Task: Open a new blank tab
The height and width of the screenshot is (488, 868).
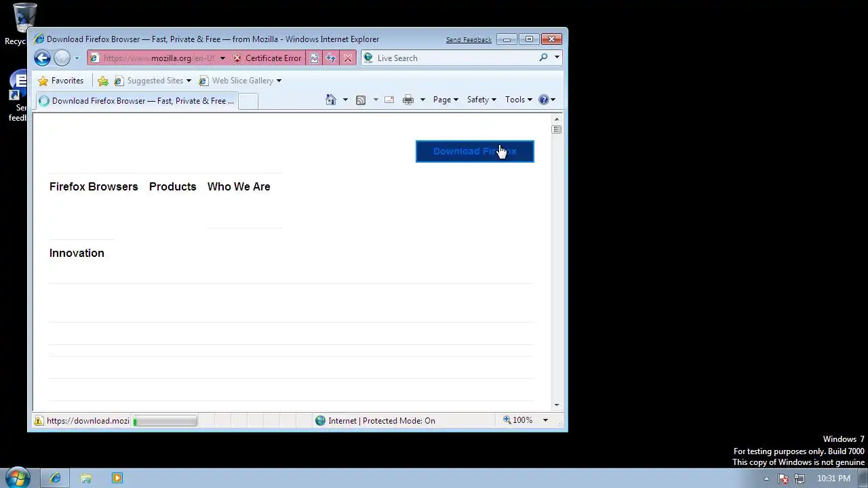Action: [x=248, y=101]
